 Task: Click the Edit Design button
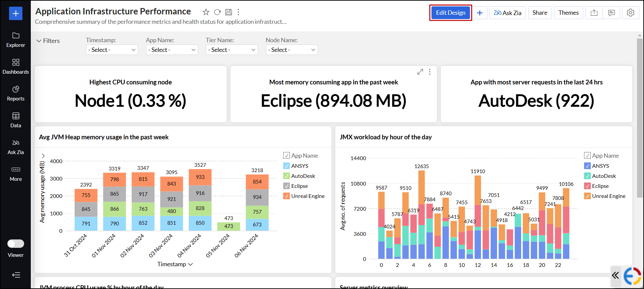click(x=451, y=13)
